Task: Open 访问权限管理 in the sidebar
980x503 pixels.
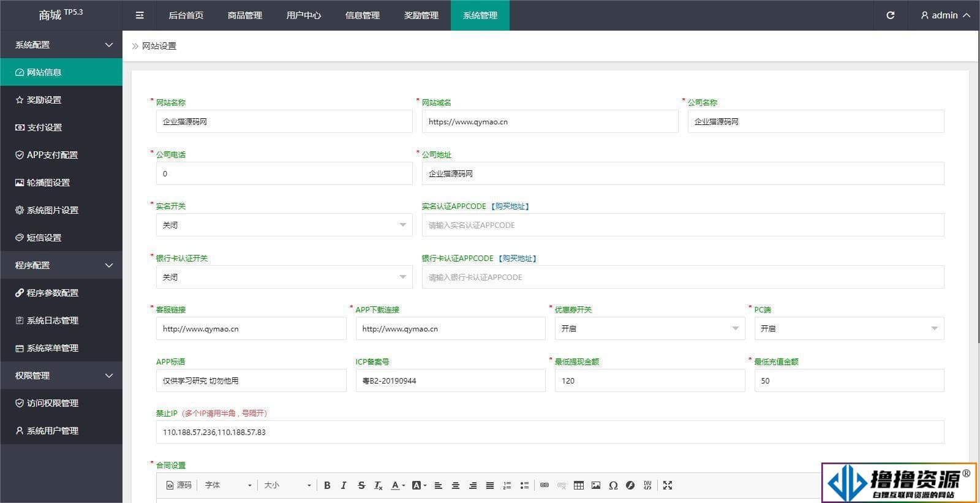Action: click(61, 403)
